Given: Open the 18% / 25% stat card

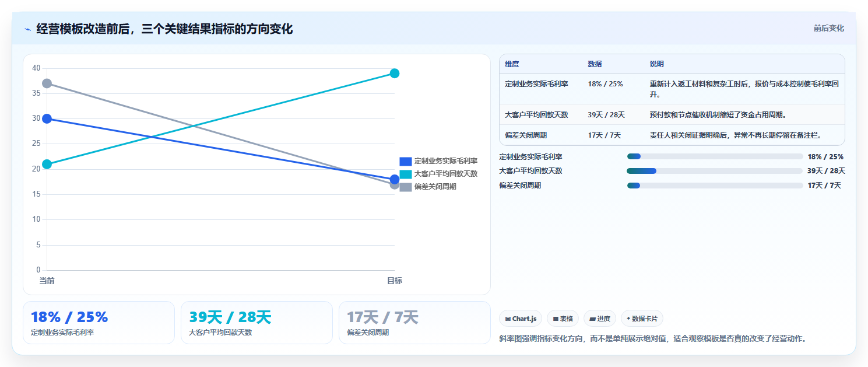Looking at the screenshot, I should tap(99, 323).
